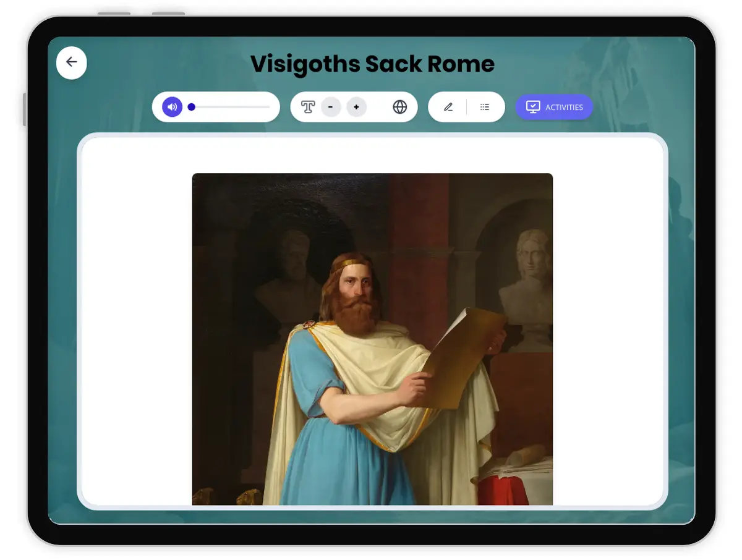Click the monitor checkmark icon in Activities
The image size is (742, 560).
tap(532, 107)
